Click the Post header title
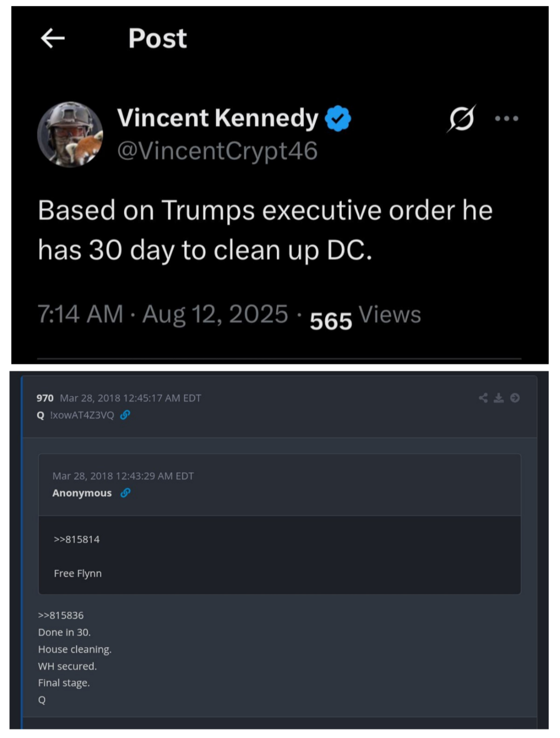This screenshot has height=738, width=560. tap(157, 38)
